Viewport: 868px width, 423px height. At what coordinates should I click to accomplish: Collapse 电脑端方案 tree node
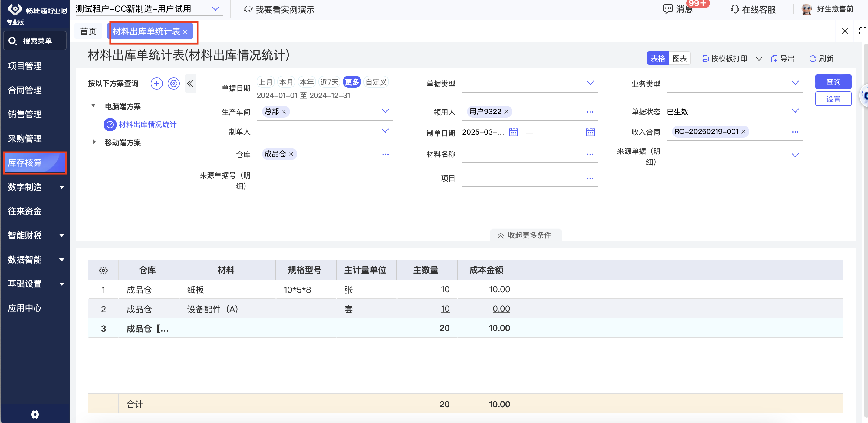93,106
